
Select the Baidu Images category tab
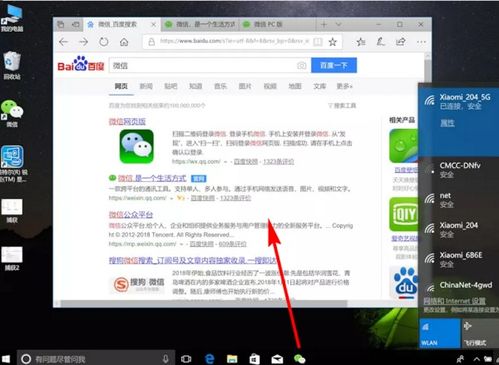coord(245,86)
